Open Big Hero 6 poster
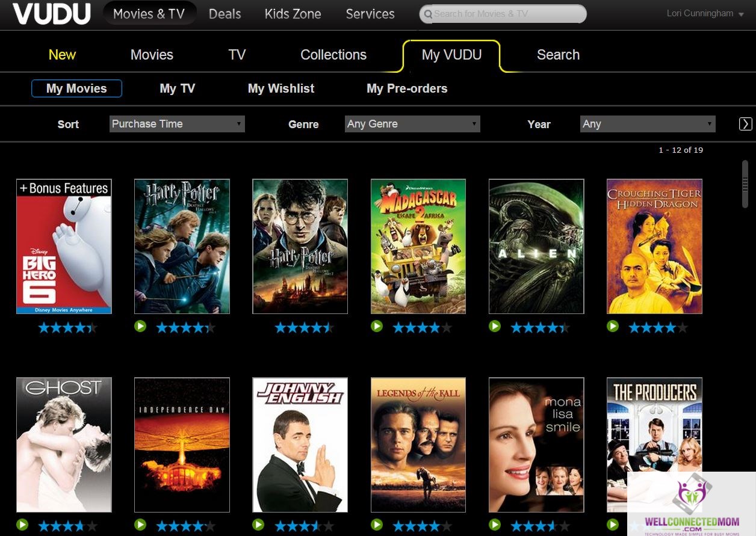756x536 pixels. 64,247
